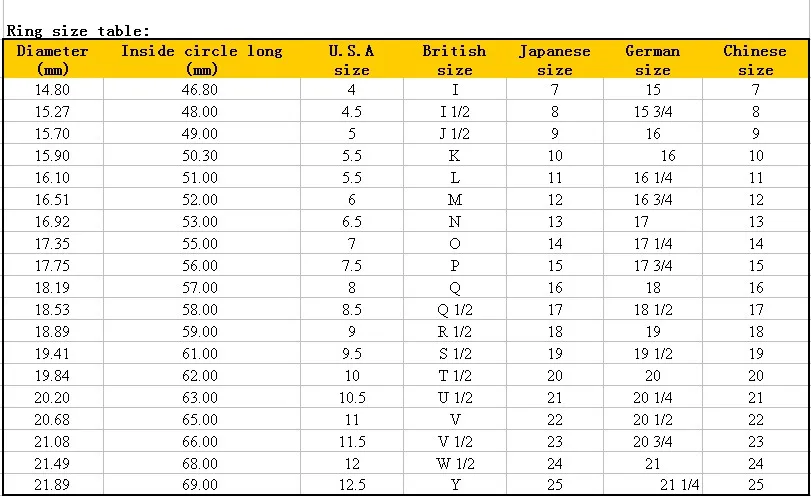Click the Diameter (mm) column header

click(52, 60)
